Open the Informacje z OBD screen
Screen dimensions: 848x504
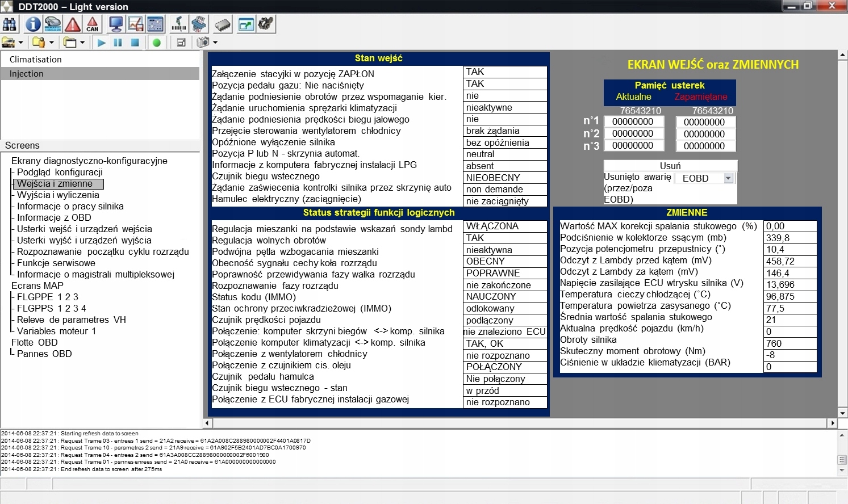pos(54,217)
